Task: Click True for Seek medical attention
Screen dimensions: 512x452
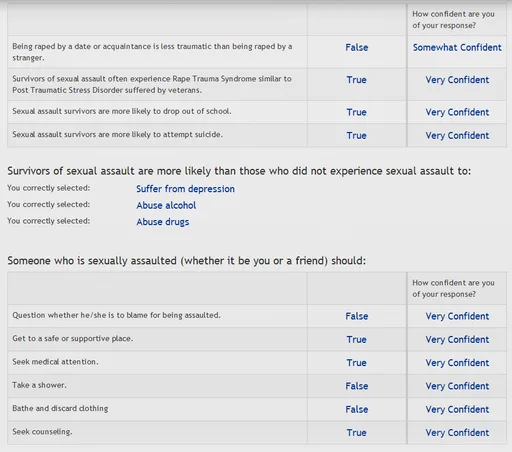Action: point(356,363)
